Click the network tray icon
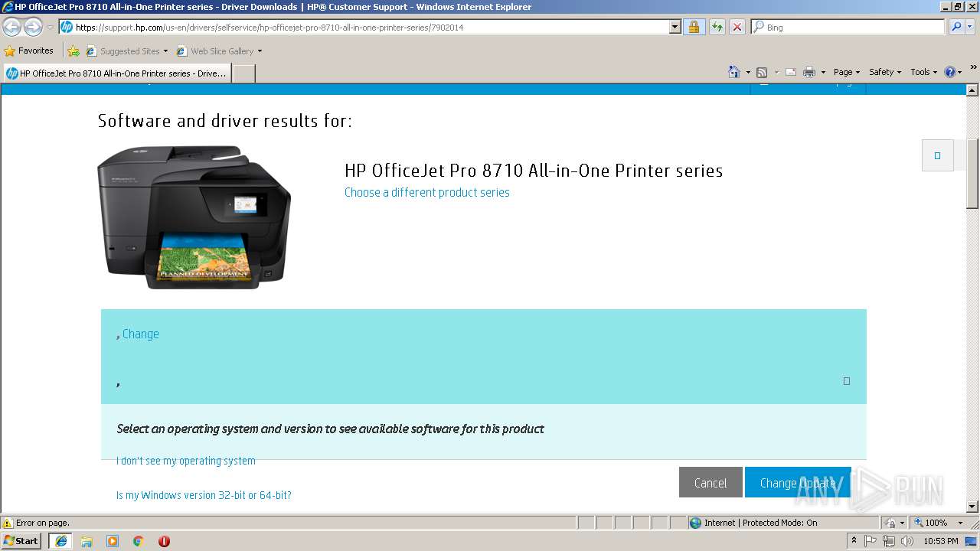The height and width of the screenshot is (551, 980). click(x=889, y=541)
